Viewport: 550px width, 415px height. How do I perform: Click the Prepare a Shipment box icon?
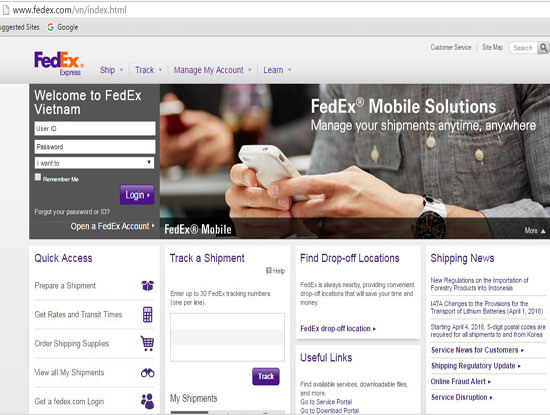point(148,286)
